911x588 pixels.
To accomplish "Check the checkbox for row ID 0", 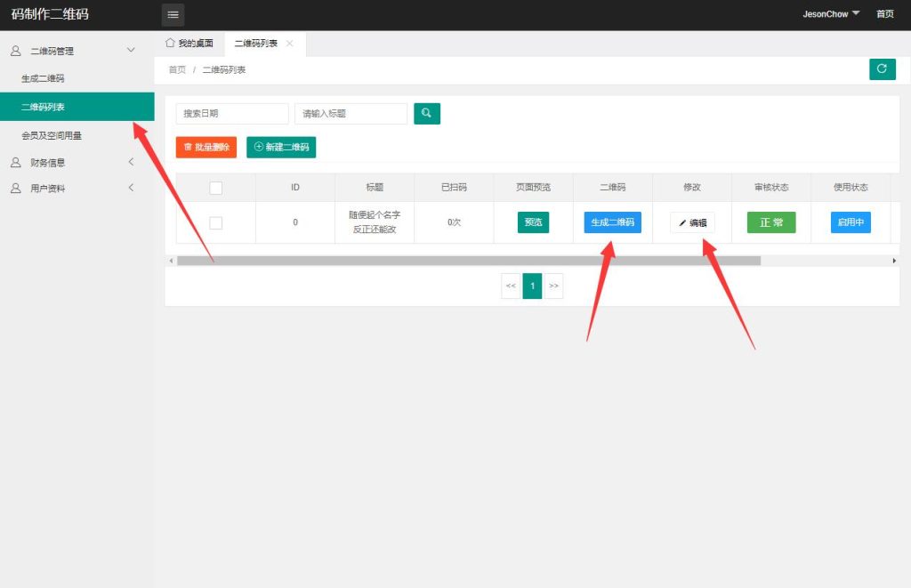I will pos(215,222).
